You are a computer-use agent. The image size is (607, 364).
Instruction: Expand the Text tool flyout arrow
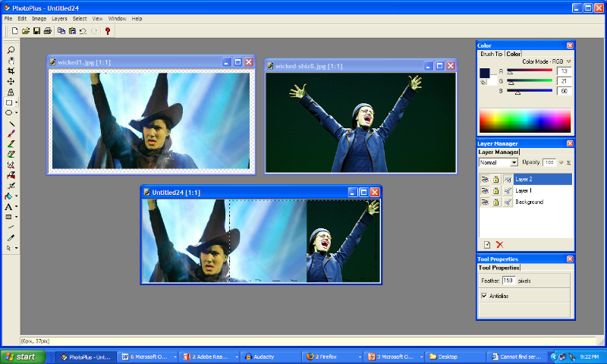[16, 206]
